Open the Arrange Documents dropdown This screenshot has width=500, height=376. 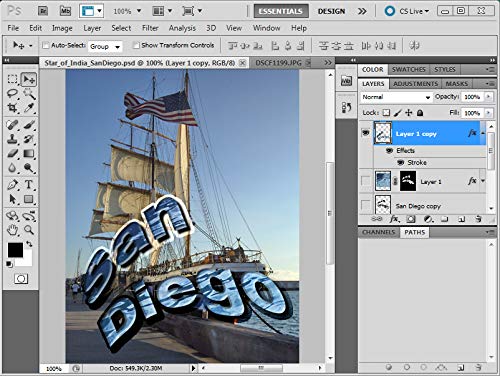pyautogui.click(x=162, y=11)
